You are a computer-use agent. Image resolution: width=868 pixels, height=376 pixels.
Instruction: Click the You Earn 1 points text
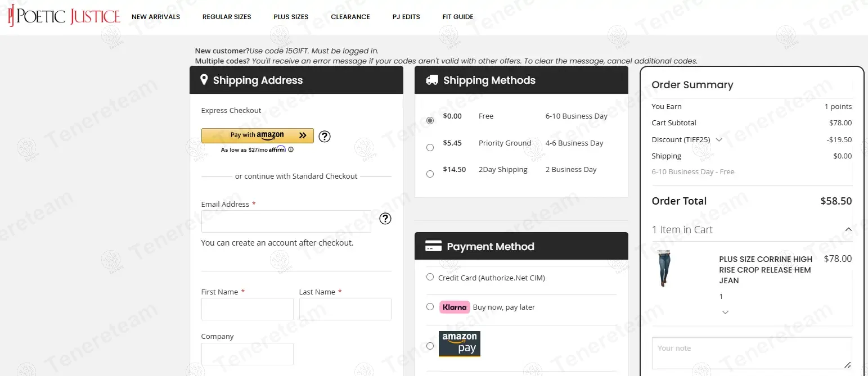(x=838, y=106)
